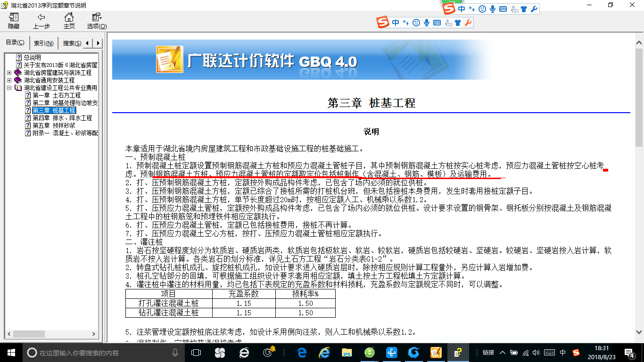
Task: Click the 充盈系数 table header
Action: tap(244, 294)
